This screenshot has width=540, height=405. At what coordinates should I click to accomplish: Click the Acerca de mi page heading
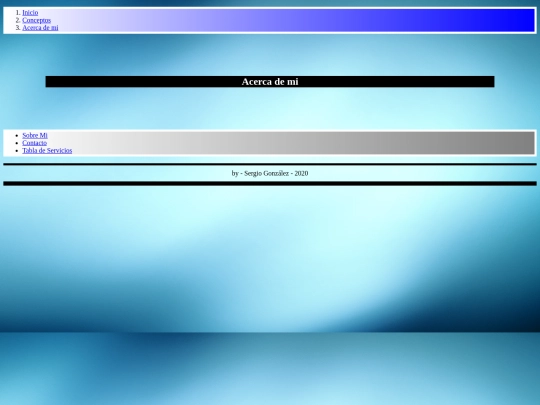270,82
